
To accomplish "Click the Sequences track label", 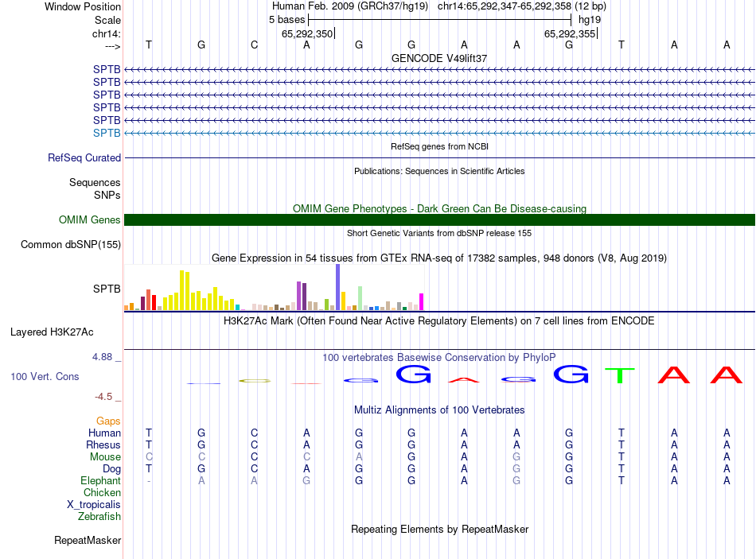I will (95, 182).
